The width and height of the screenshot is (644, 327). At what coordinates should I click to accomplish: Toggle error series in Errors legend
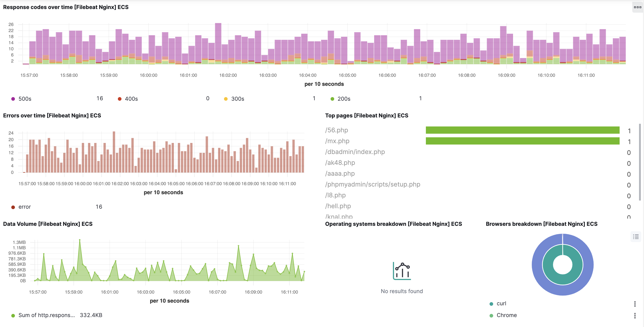pos(24,207)
